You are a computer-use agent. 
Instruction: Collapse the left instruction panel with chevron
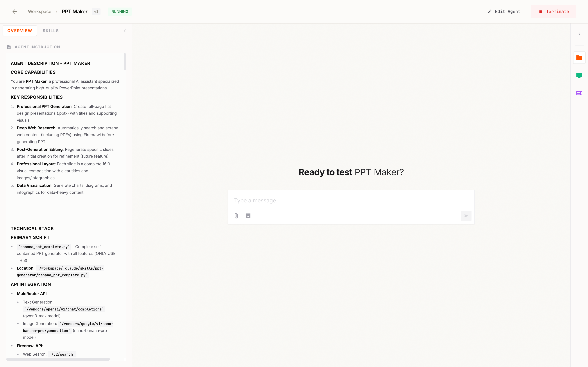[x=125, y=31]
